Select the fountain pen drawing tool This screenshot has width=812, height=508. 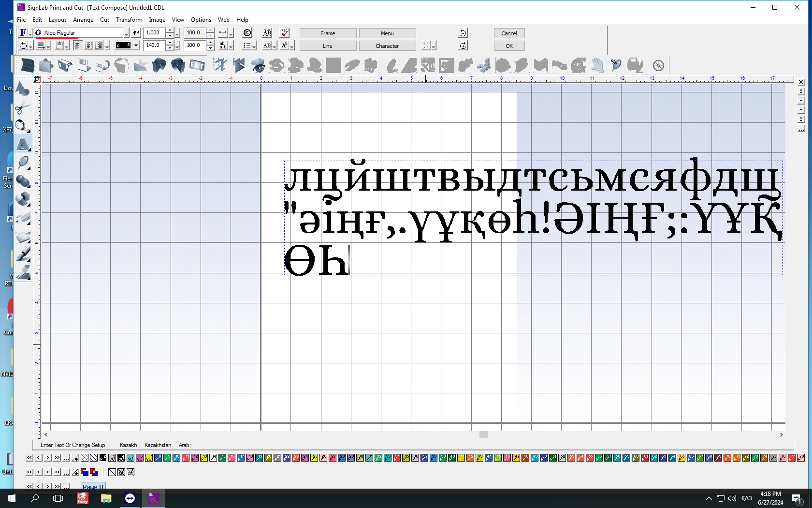point(22,254)
